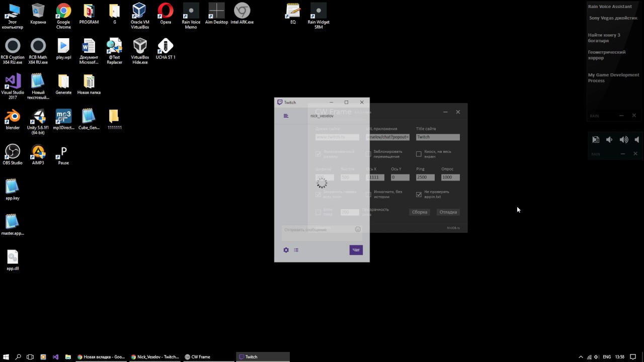Screen dimensions: 644x362
Task: Switch to Nick_Veselov - Twitch taskbar item
Action: 154,357
